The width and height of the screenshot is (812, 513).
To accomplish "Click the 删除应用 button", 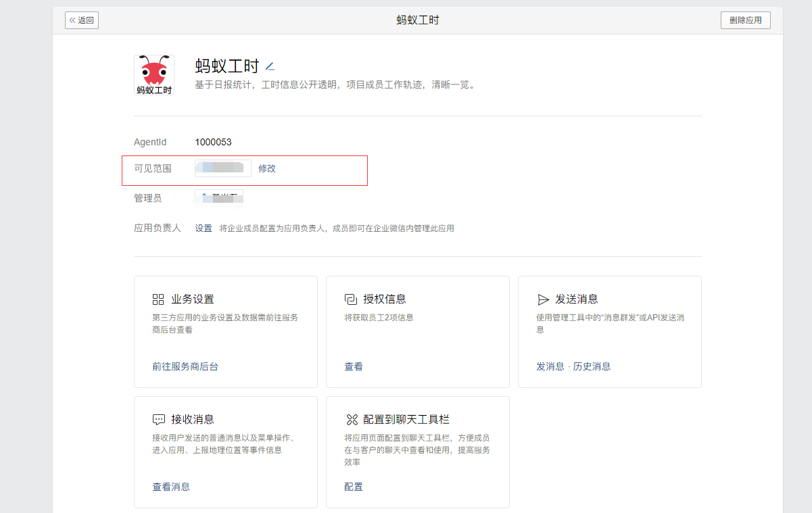I will tap(745, 20).
